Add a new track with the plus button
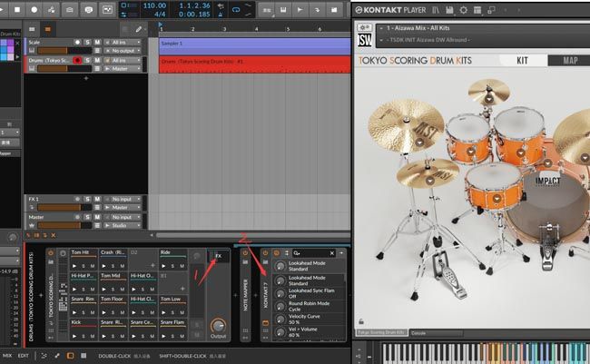 click(86, 78)
